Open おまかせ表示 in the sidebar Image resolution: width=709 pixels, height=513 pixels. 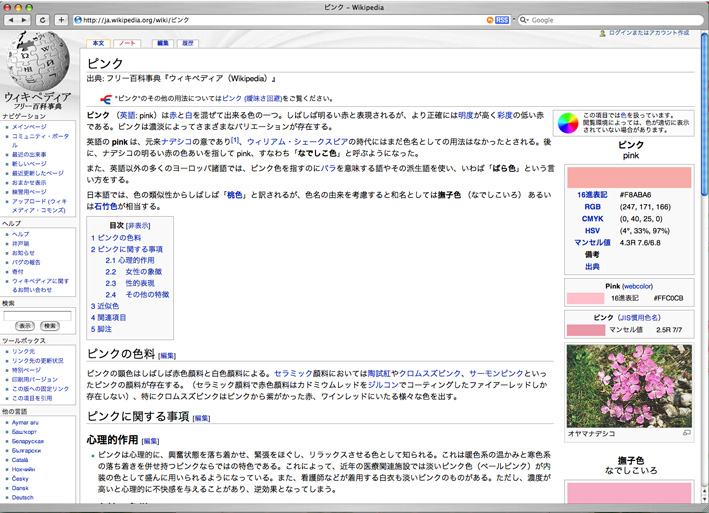point(29,183)
